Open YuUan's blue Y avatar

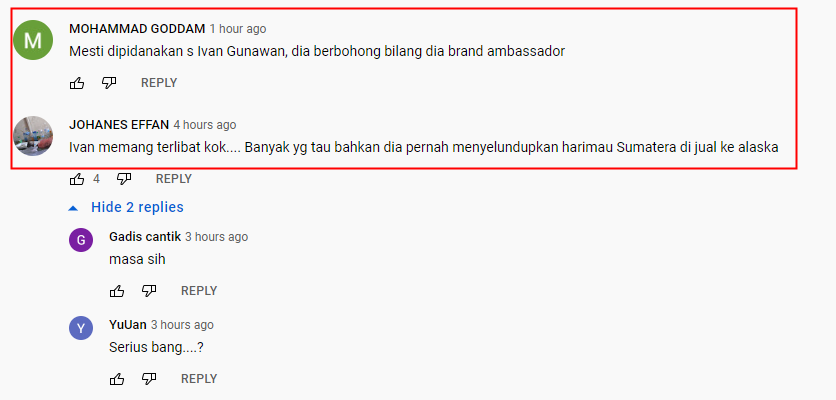click(81, 328)
